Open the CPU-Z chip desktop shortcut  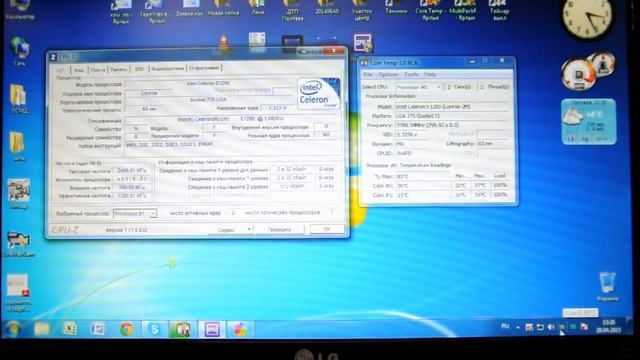362,43
